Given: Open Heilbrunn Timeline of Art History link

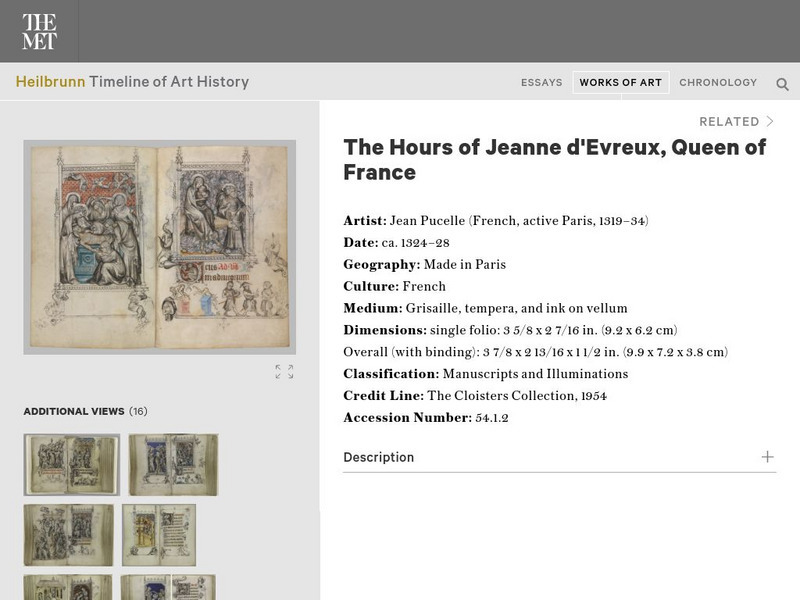Looking at the screenshot, I should pyautogui.click(x=132, y=82).
